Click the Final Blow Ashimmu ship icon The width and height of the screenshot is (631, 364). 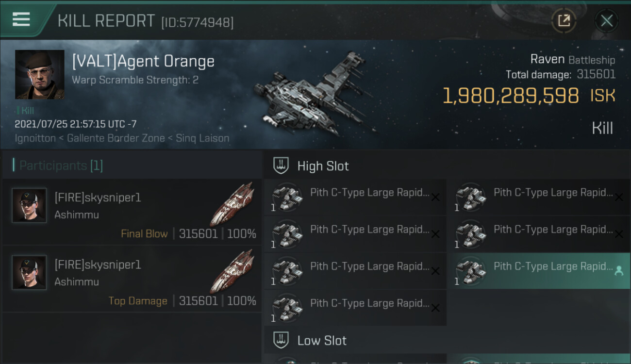(x=233, y=204)
